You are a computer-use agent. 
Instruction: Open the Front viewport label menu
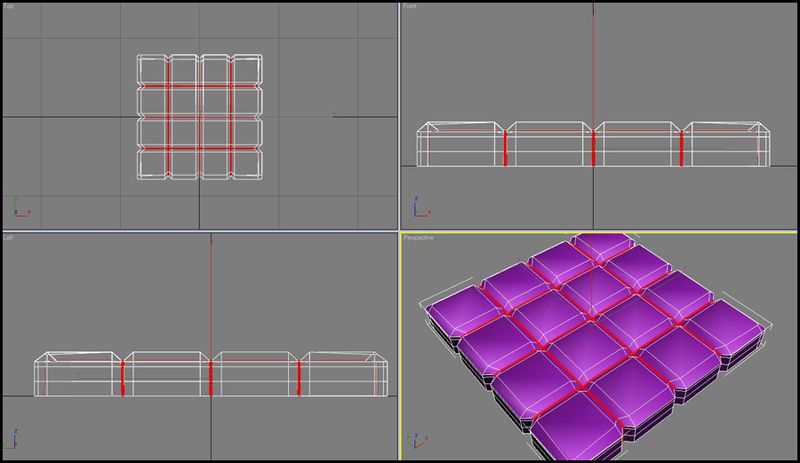click(x=410, y=6)
